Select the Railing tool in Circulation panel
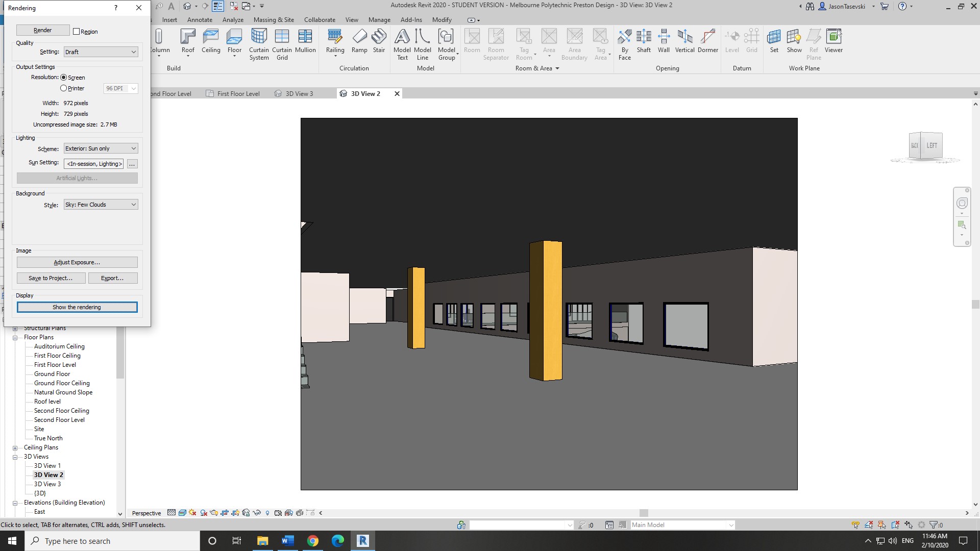This screenshot has height=551, width=980. (x=335, y=41)
